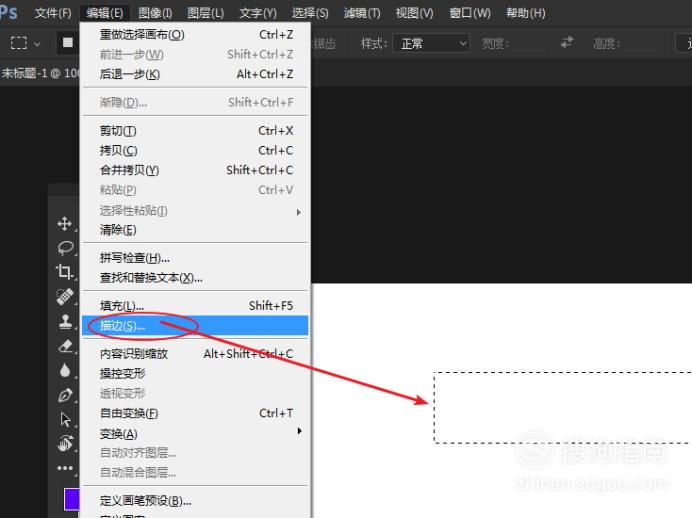The width and height of the screenshot is (692, 518).
Task: Click the swap width and height icon
Action: pos(567,43)
